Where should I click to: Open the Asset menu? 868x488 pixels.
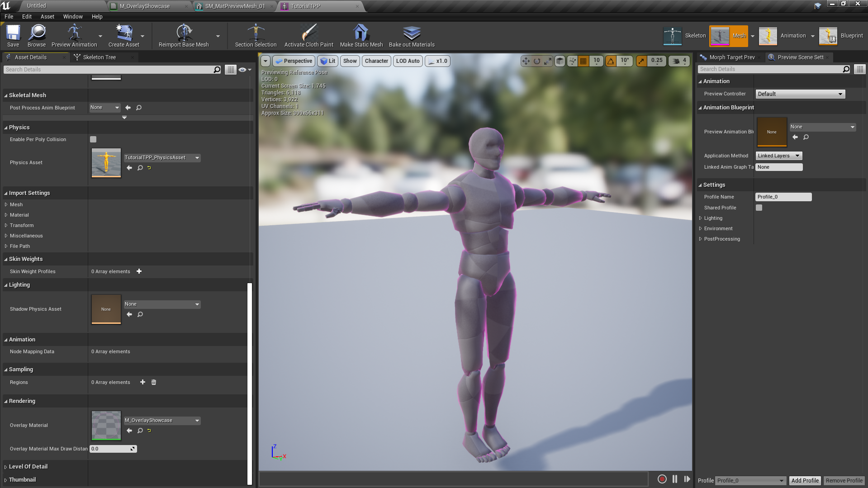coord(47,17)
